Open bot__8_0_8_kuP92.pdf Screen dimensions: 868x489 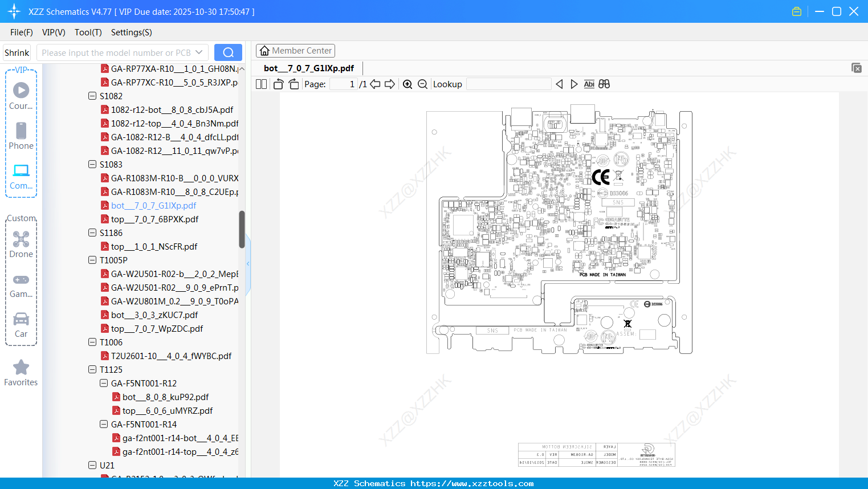click(x=166, y=397)
